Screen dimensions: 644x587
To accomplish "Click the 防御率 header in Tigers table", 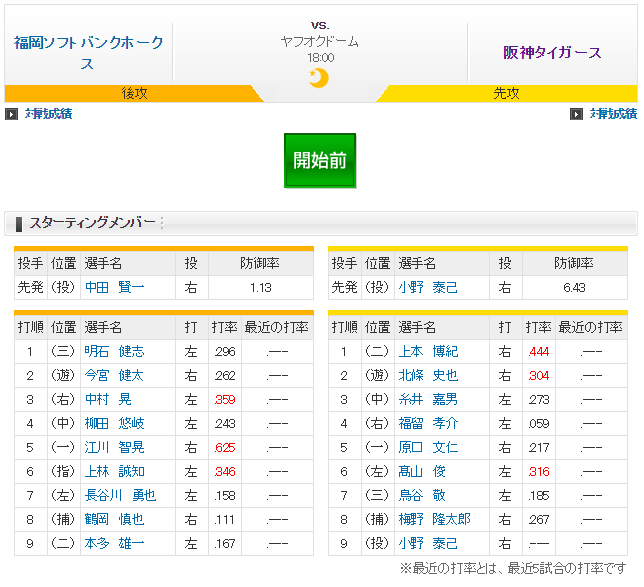I will click(574, 263).
